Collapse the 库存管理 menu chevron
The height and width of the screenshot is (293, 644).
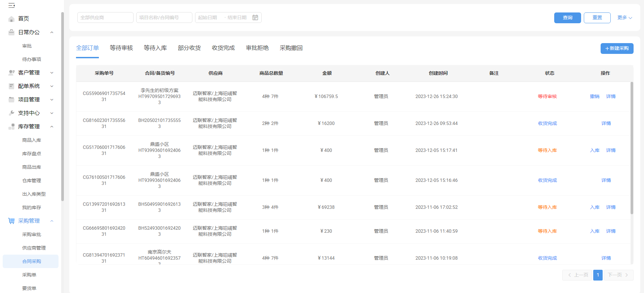[x=52, y=127]
